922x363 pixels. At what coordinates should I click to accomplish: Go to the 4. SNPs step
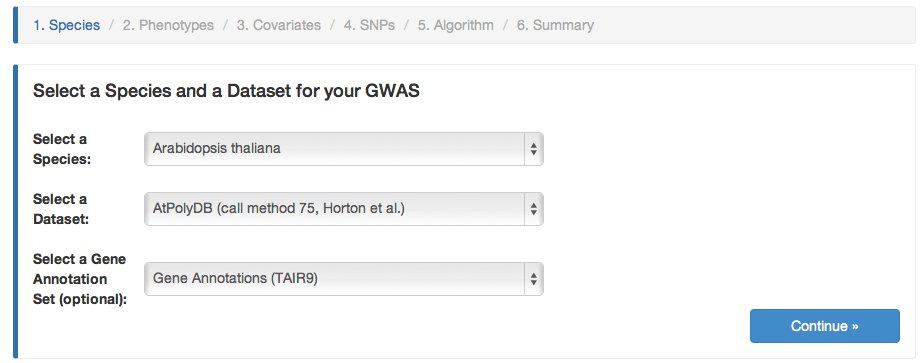pyautogui.click(x=369, y=25)
